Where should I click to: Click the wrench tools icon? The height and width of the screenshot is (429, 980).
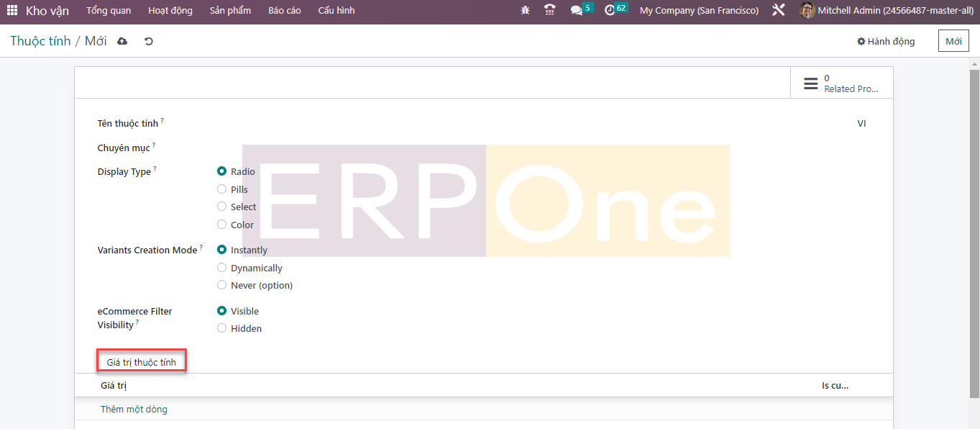pyautogui.click(x=778, y=11)
